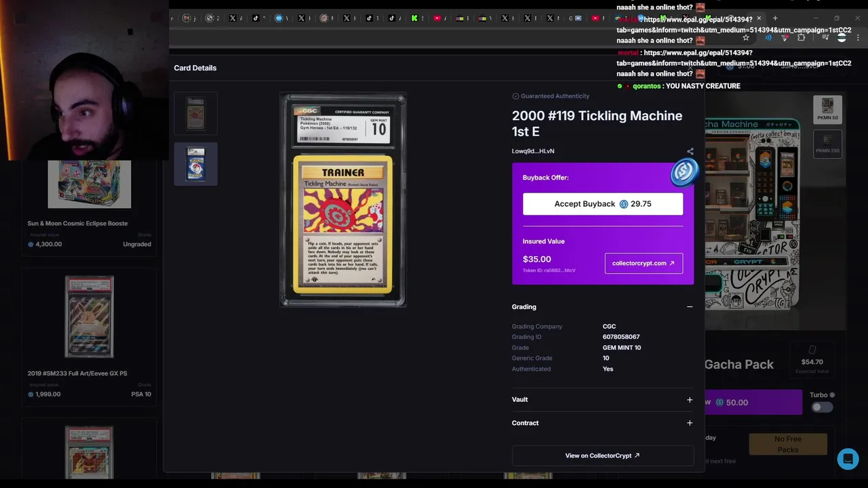Open the media controls playlist icon
The height and width of the screenshot is (488, 868).
click(825, 38)
